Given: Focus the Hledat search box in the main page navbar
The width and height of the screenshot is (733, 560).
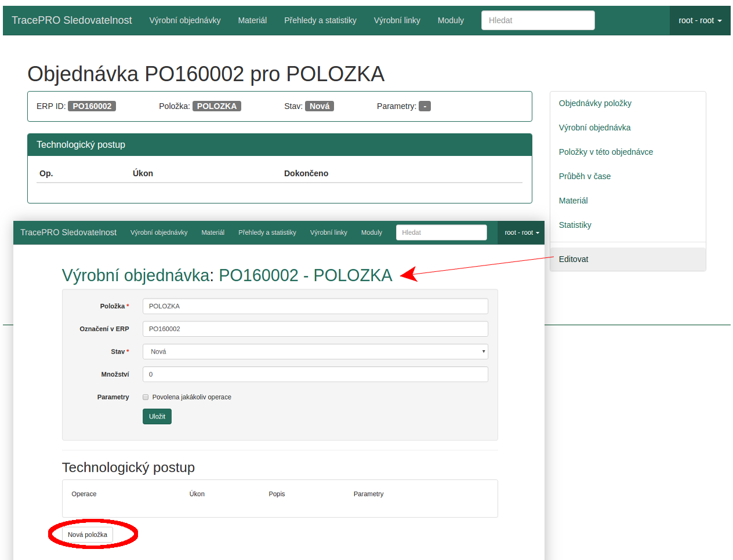Looking at the screenshot, I should [x=538, y=20].
